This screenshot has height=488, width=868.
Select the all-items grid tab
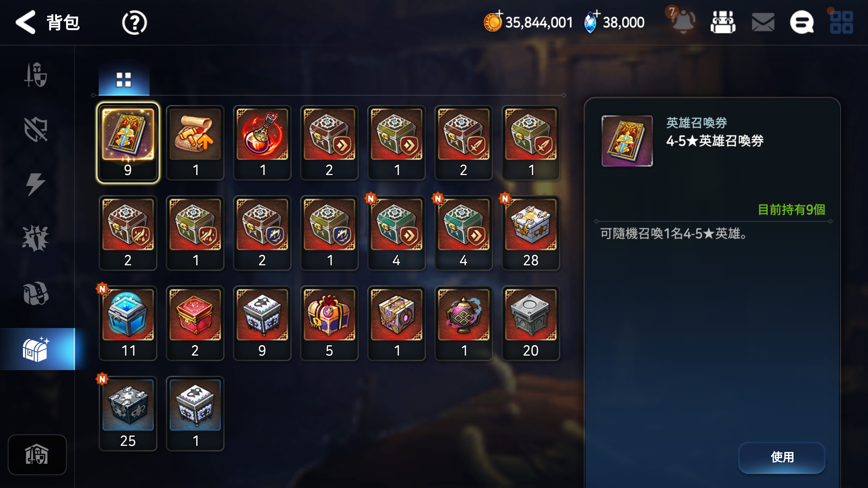pyautogui.click(x=124, y=80)
